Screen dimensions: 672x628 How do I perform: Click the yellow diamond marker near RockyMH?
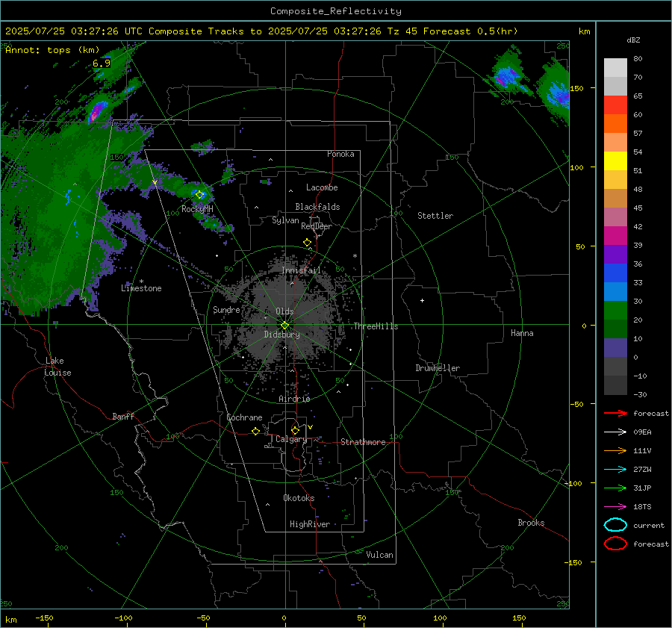[199, 195]
